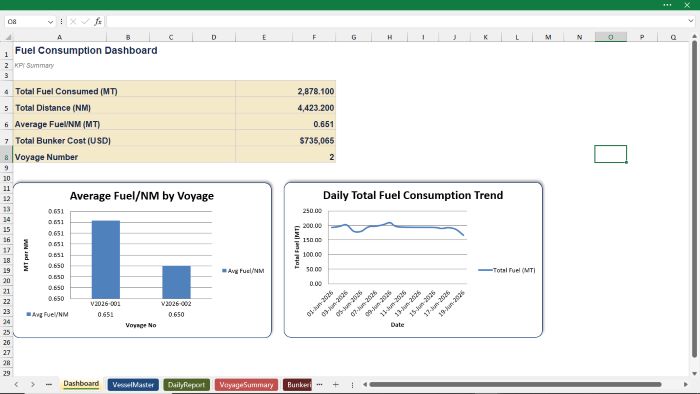Open the Name Box dropdown arrow

click(x=50, y=21)
